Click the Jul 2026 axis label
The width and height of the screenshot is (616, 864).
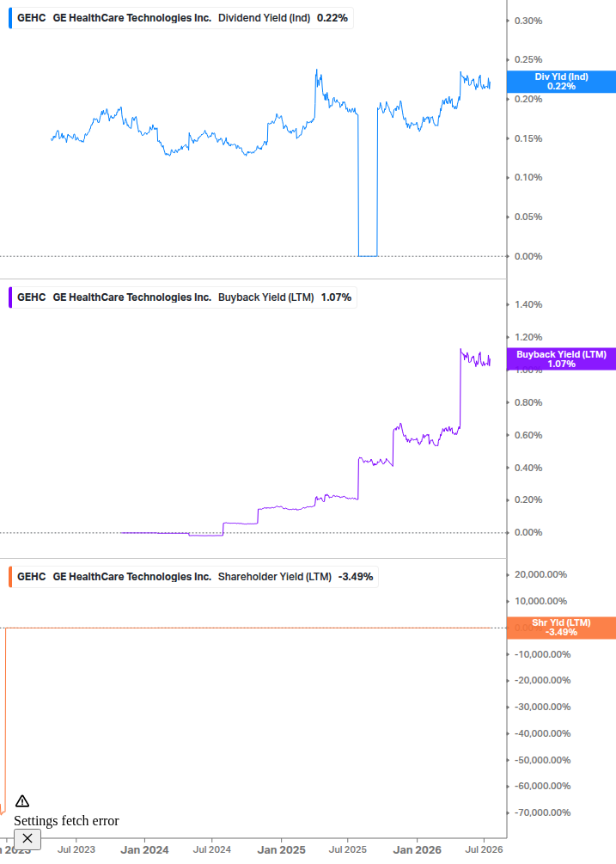484,850
